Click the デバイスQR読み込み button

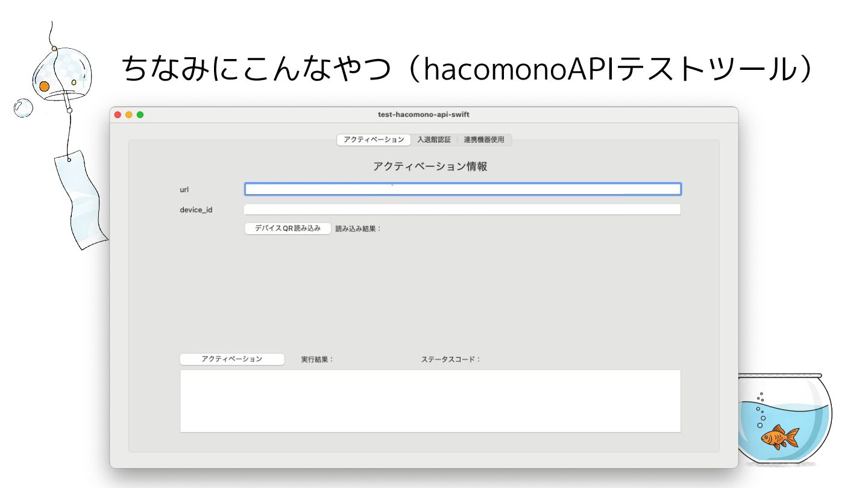tap(288, 228)
